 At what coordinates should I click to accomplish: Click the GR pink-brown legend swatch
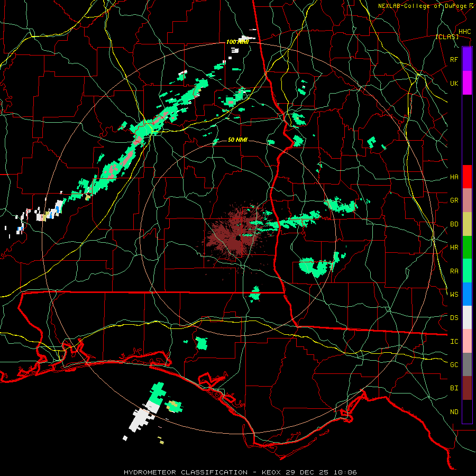[467, 200]
